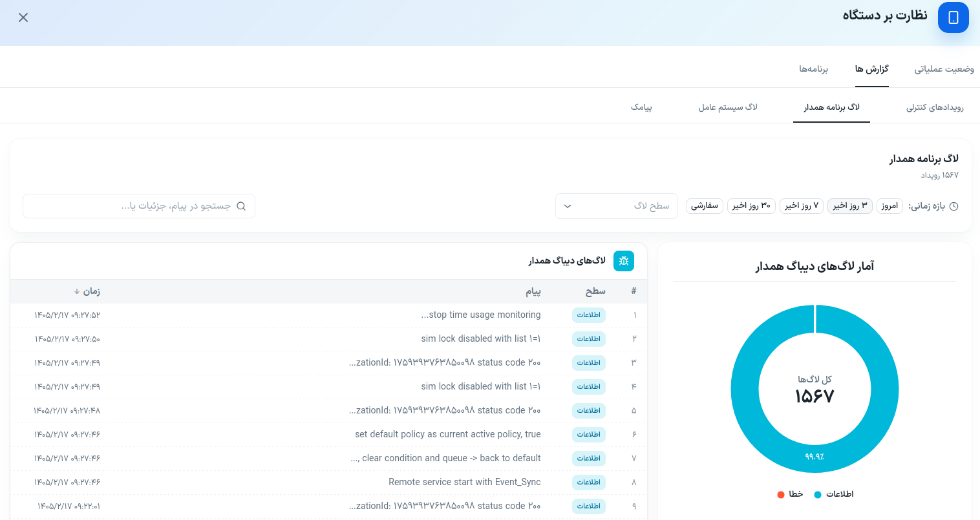Select the ۷ روز اخیر range
This screenshot has height=520, width=980.
click(802, 206)
